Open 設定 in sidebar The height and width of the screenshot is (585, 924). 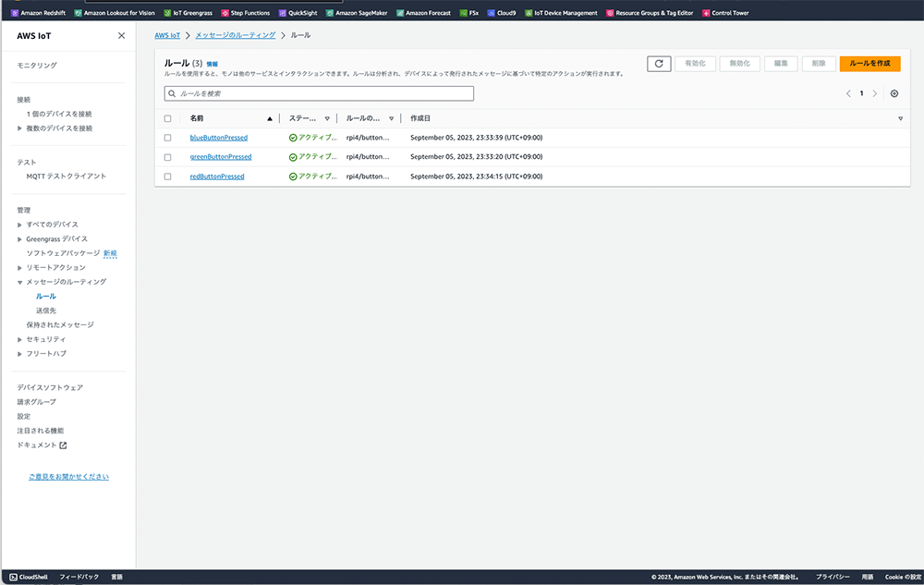24,417
